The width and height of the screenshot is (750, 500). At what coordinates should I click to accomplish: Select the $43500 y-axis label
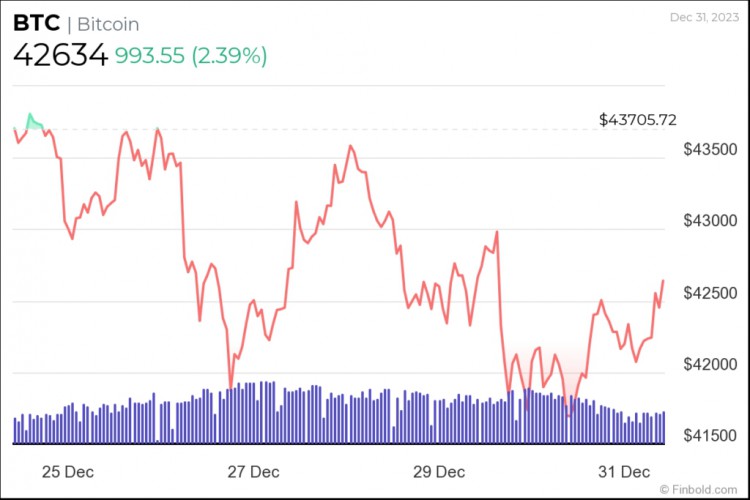(710, 149)
